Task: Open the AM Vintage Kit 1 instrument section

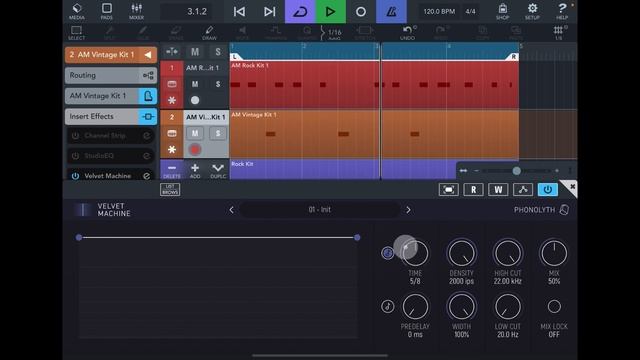Action: click(111, 96)
